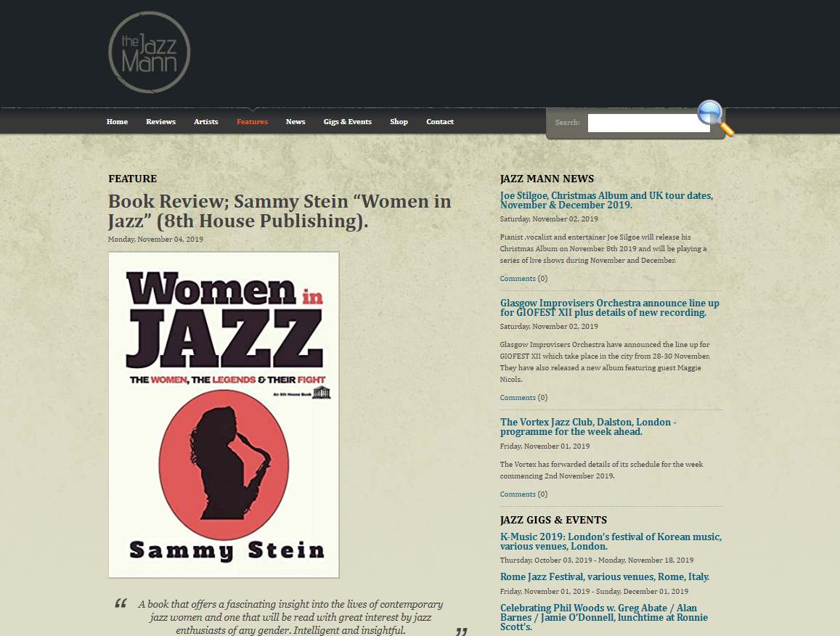Open the Shop page

pos(399,122)
